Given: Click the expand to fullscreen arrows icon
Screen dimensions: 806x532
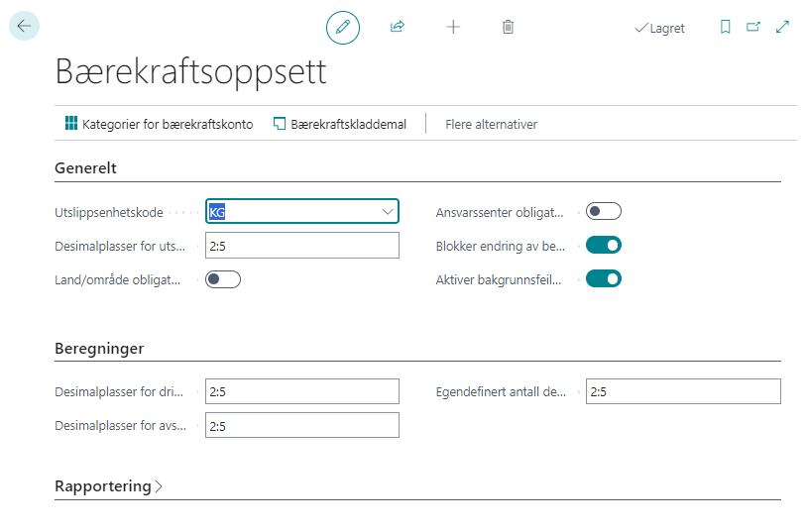Looking at the screenshot, I should [782, 27].
